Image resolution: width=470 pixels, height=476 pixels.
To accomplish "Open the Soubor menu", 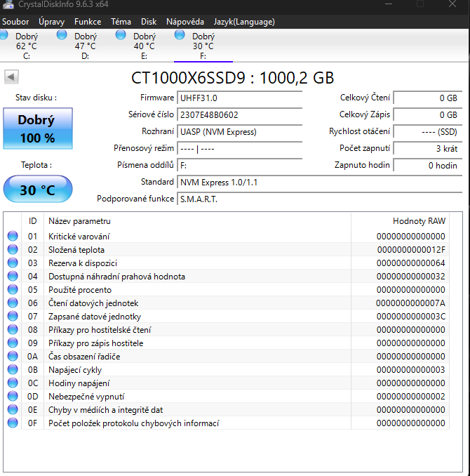I will click(15, 22).
